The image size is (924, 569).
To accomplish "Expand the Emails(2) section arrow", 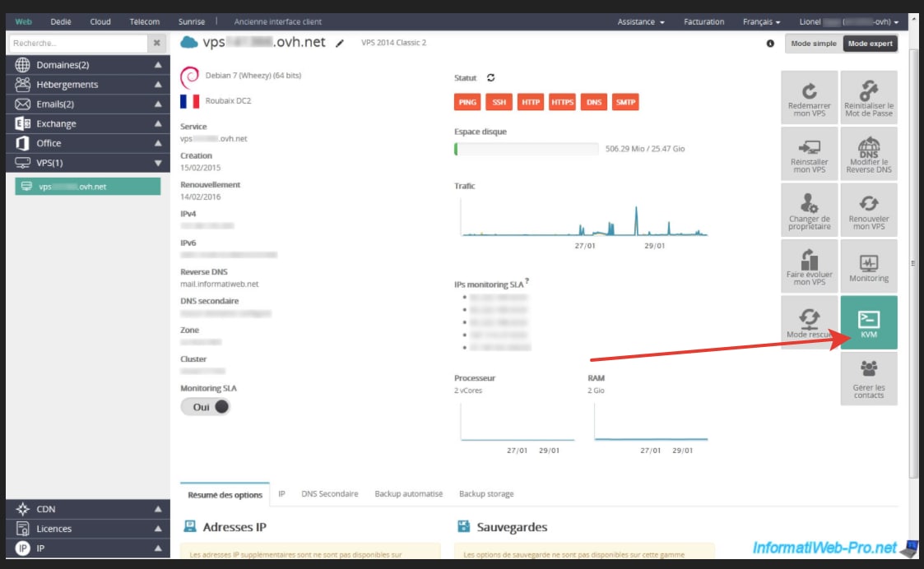I will point(158,104).
